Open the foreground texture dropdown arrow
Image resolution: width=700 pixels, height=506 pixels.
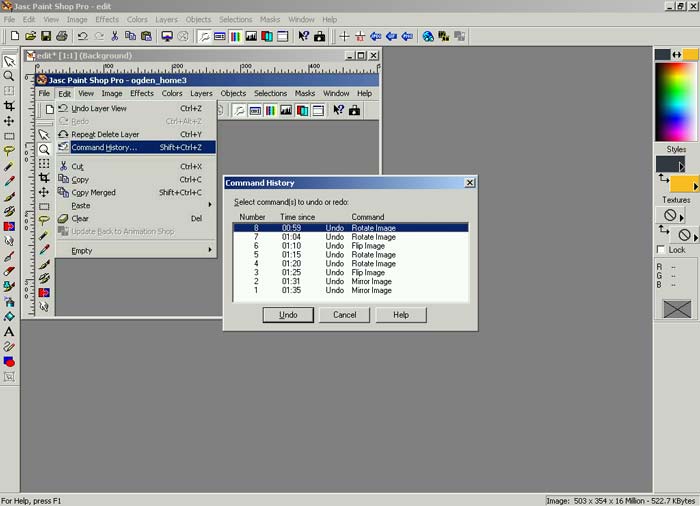point(681,218)
